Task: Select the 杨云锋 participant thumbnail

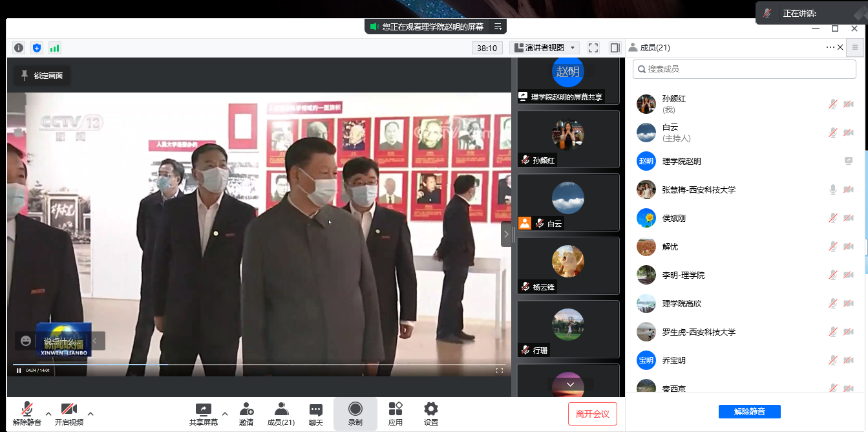Action: (568, 266)
